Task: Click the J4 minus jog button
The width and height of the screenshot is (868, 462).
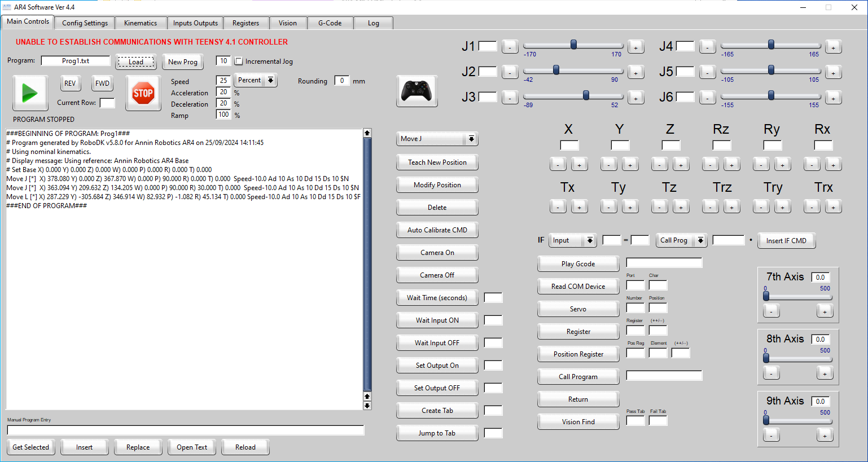Action: 707,47
